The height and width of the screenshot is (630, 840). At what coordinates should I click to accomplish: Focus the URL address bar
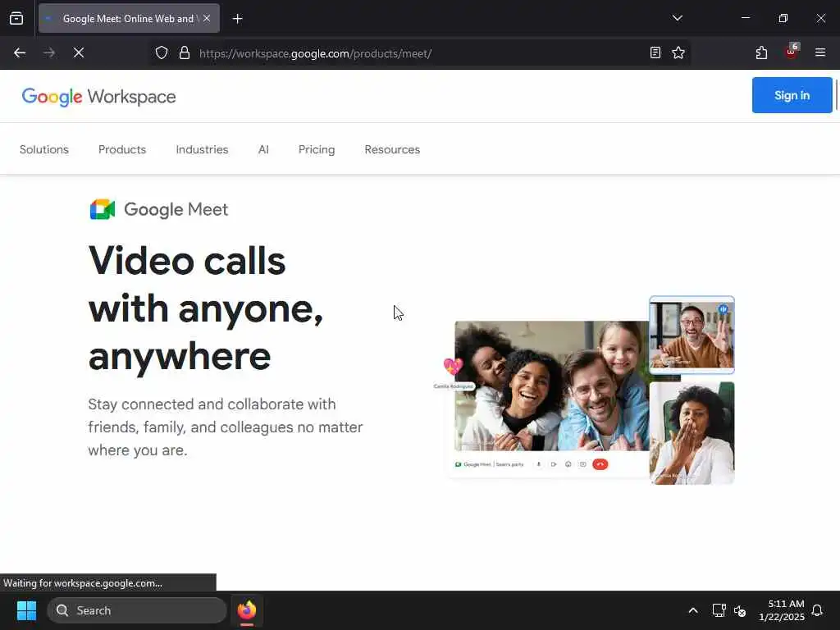tap(421, 53)
